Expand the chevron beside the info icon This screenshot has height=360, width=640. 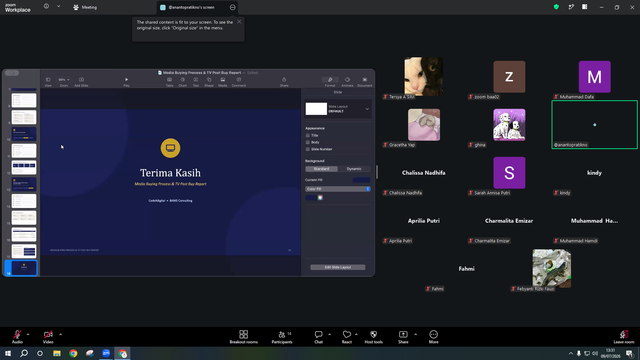(58, 7)
